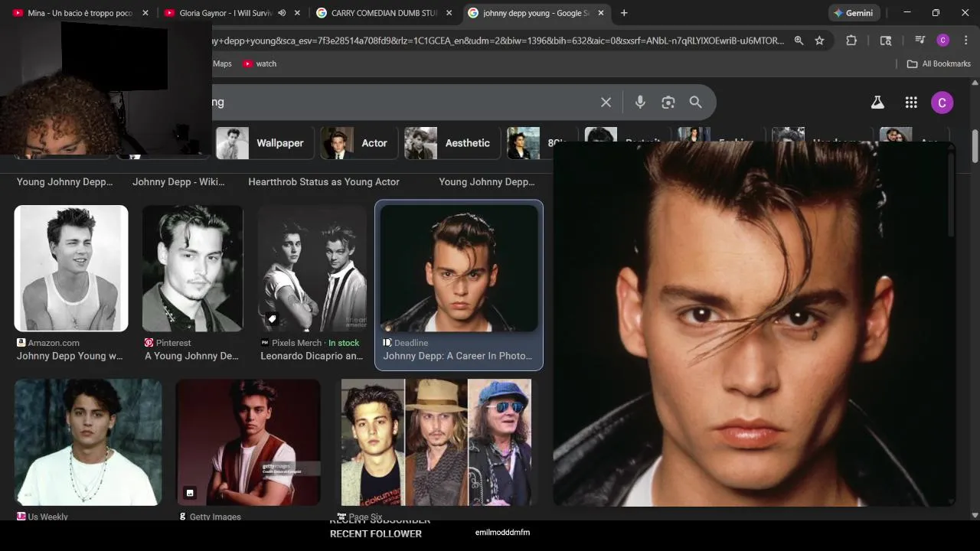Click the Pinterest source link
Image resolution: width=980 pixels, height=551 pixels.
[x=174, y=343]
